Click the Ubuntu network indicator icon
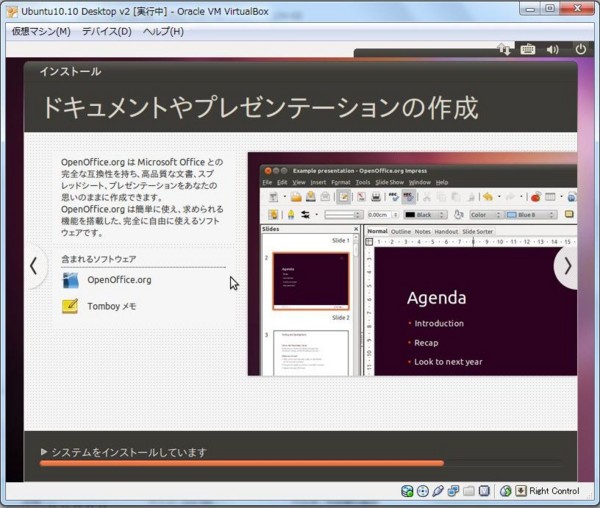Viewport: 600px width, 508px height. [504, 49]
